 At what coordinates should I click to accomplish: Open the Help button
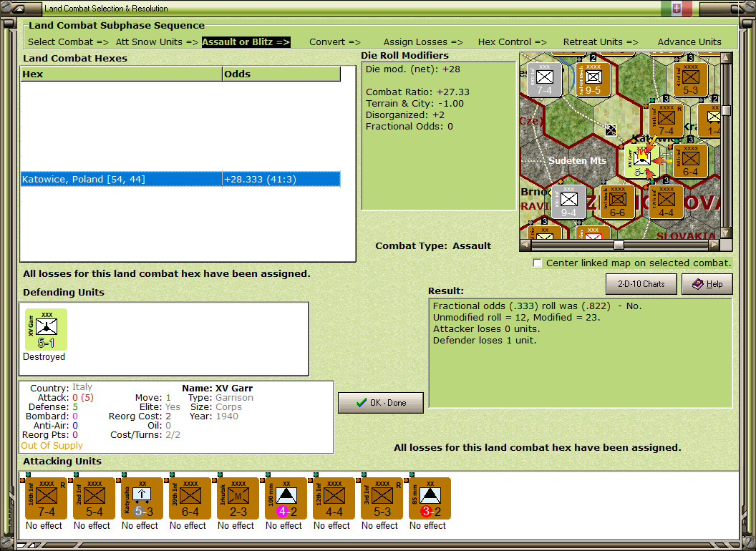coord(707,284)
